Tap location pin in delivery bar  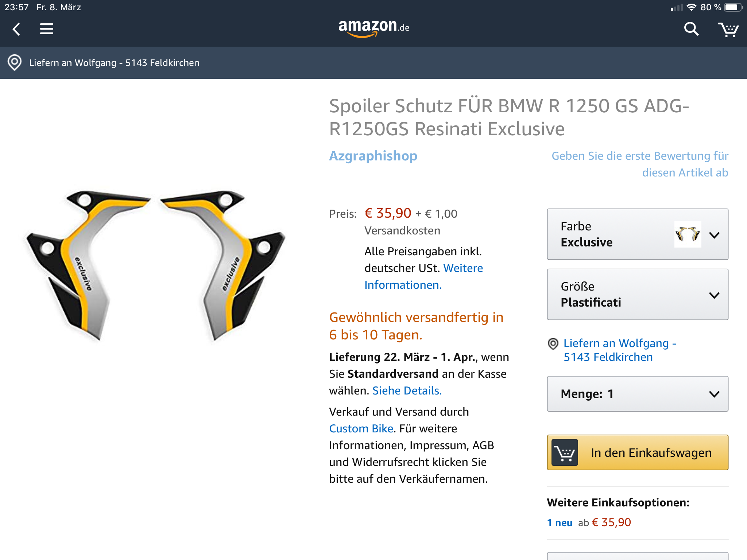coord(15,63)
